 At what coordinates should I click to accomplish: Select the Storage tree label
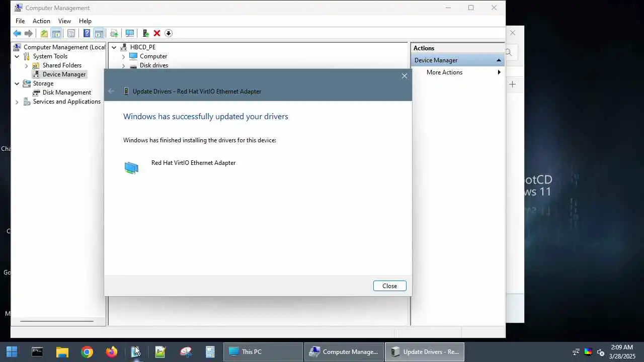coord(43,83)
